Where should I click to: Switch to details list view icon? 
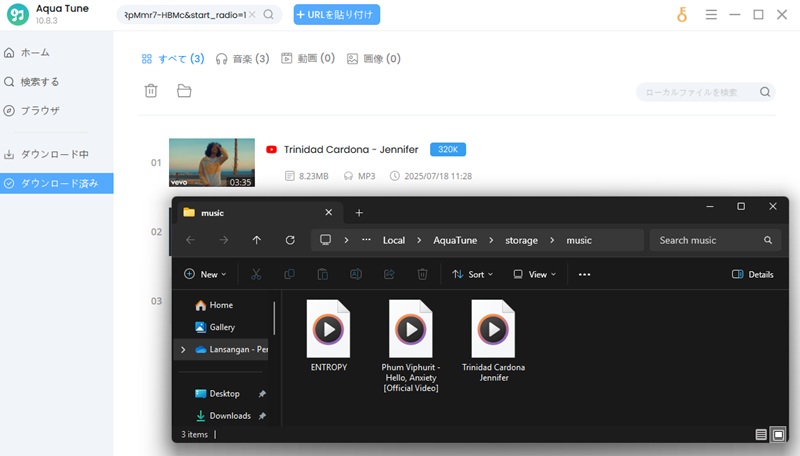[x=761, y=435]
